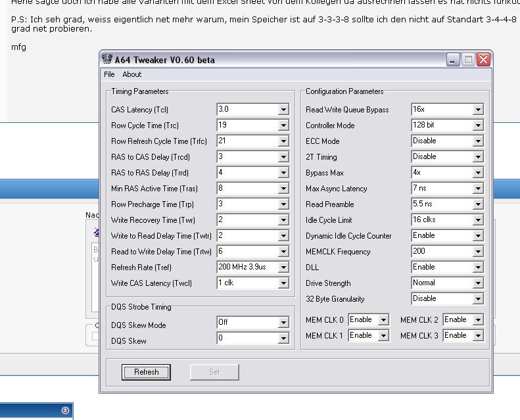Click the Refresh button
This screenshot has height=420, width=520.
(146, 372)
